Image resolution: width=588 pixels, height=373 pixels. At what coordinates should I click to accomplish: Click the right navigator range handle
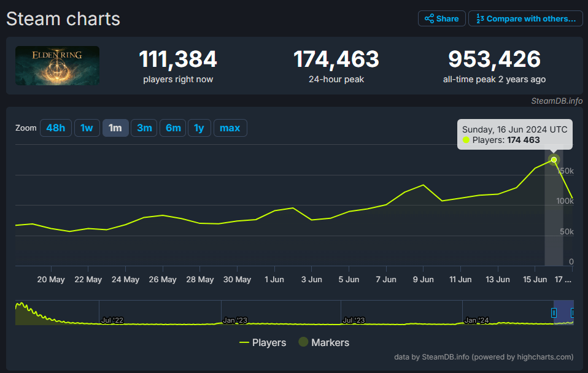(x=573, y=313)
